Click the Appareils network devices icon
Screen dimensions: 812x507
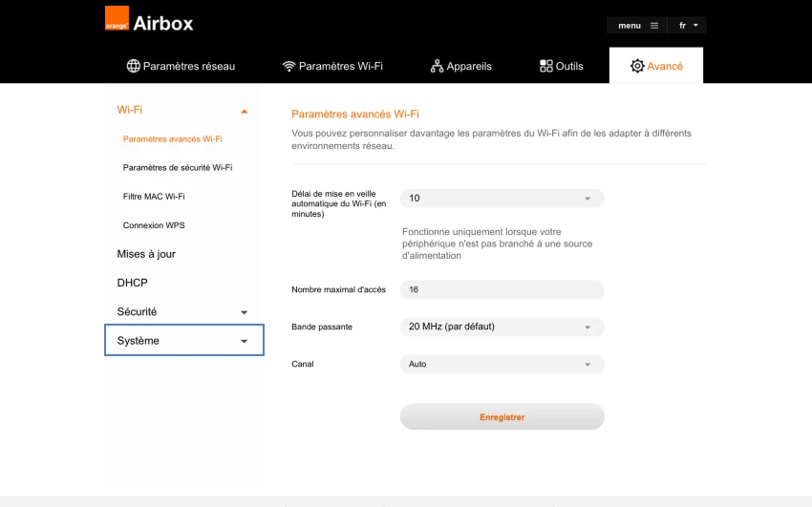tap(437, 66)
